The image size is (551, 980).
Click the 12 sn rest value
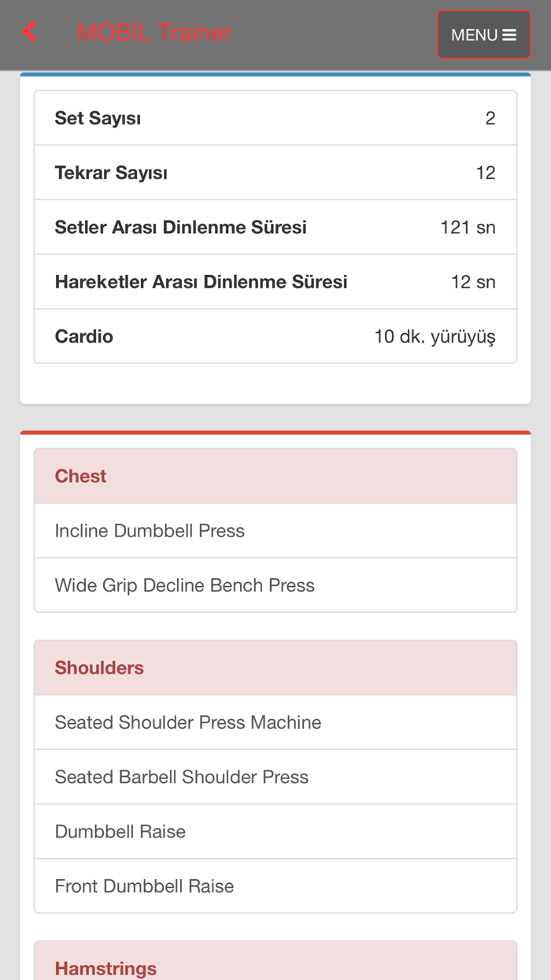point(473,282)
